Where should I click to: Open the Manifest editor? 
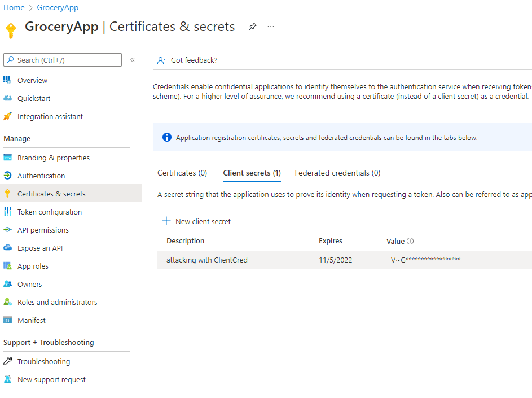click(31, 321)
